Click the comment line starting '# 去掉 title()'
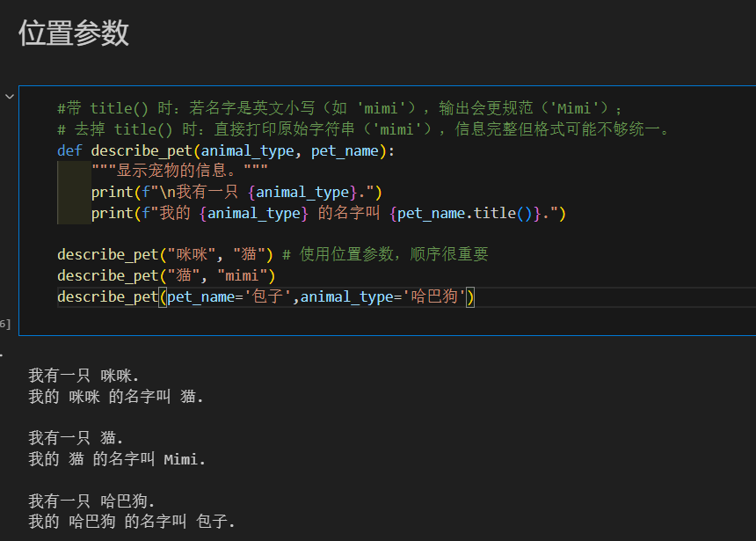This screenshot has height=541, width=756. (363, 129)
